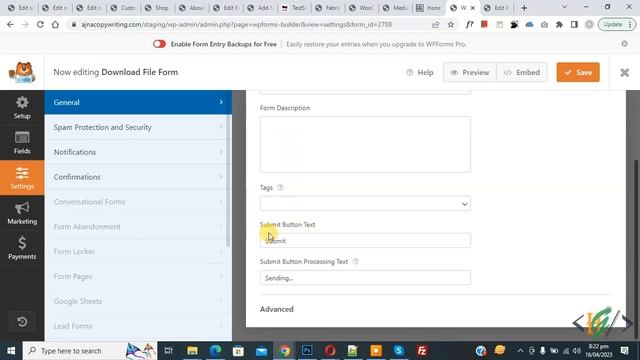Share this page from address bar
The height and width of the screenshot is (360, 640).
click(x=436, y=24)
